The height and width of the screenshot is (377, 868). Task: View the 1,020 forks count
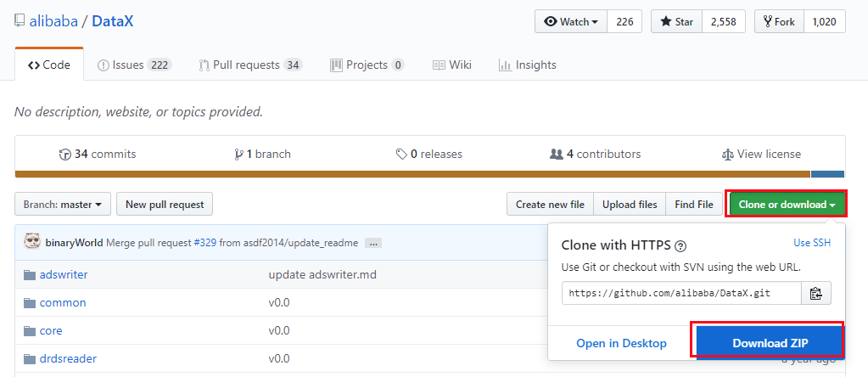tap(824, 21)
